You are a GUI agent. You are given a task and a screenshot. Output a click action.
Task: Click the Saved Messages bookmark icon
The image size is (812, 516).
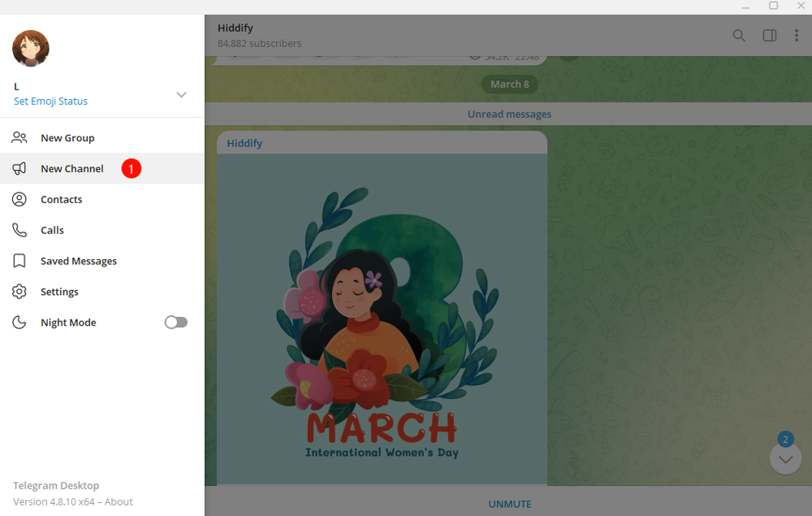click(19, 261)
